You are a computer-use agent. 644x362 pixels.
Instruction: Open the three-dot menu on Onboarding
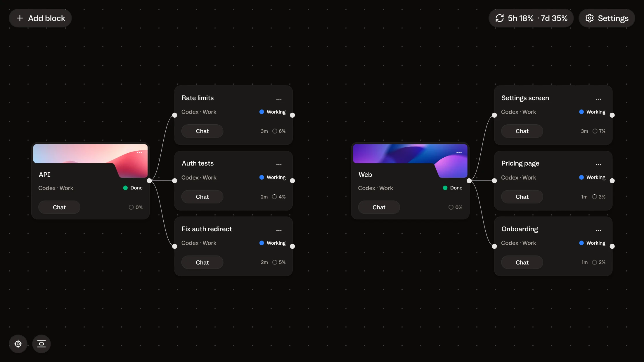click(599, 230)
